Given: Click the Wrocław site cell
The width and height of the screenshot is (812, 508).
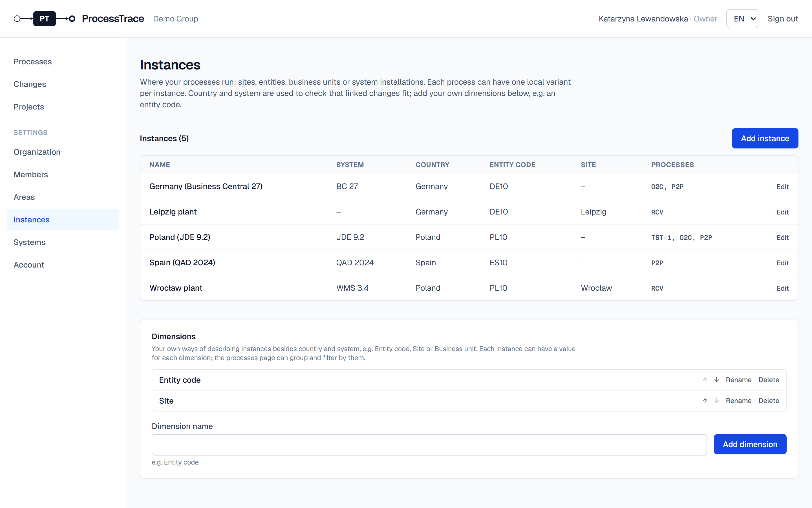Looking at the screenshot, I should point(596,288).
